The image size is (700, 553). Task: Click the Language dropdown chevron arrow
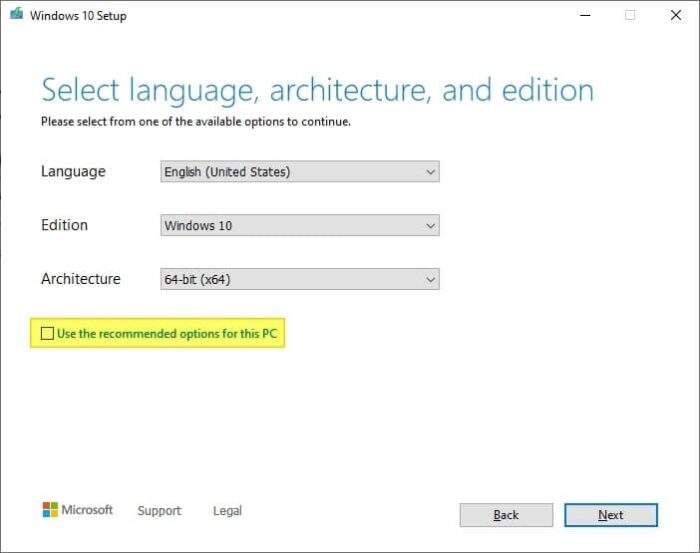coord(430,172)
